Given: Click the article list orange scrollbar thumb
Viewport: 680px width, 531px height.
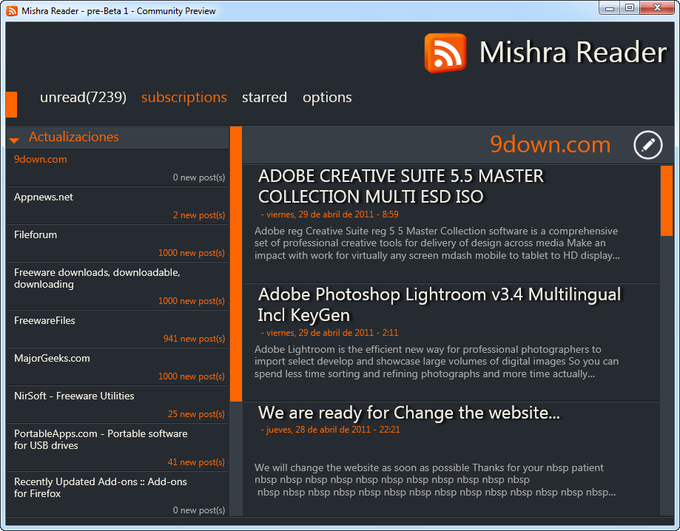Looking at the screenshot, I should [667, 201].
